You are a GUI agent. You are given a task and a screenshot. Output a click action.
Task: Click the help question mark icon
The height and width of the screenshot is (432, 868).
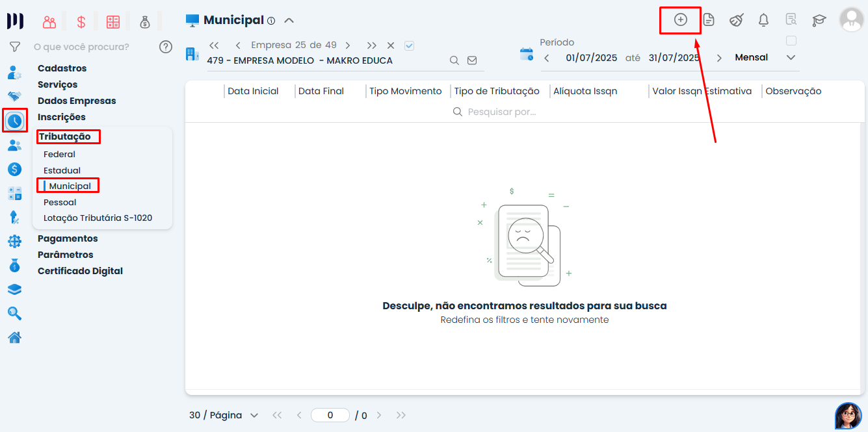[x=166, y=47]
